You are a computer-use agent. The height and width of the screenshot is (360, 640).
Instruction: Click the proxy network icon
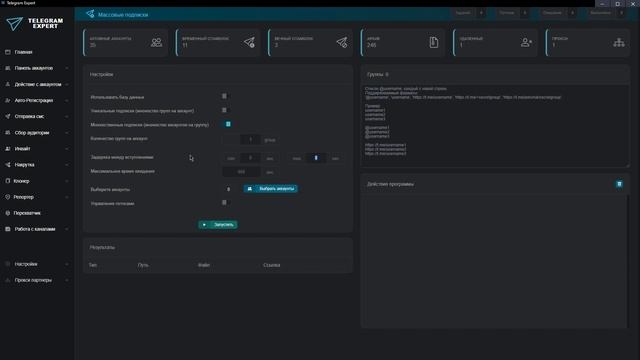tap(619, 42)
